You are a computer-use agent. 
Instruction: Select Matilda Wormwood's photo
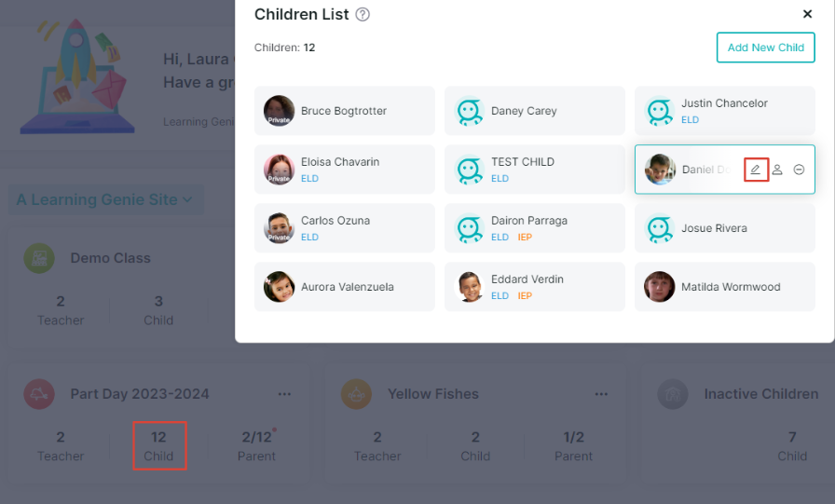pyautogui.click(x=659, y=287)
